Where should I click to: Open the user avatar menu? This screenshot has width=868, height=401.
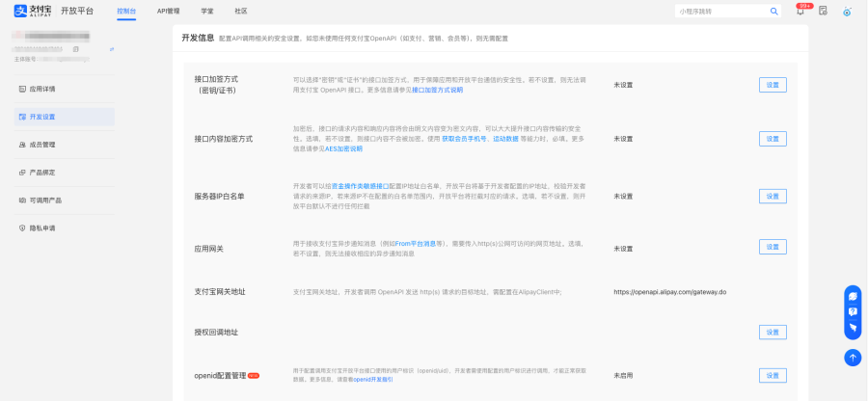tap(847, 11)
